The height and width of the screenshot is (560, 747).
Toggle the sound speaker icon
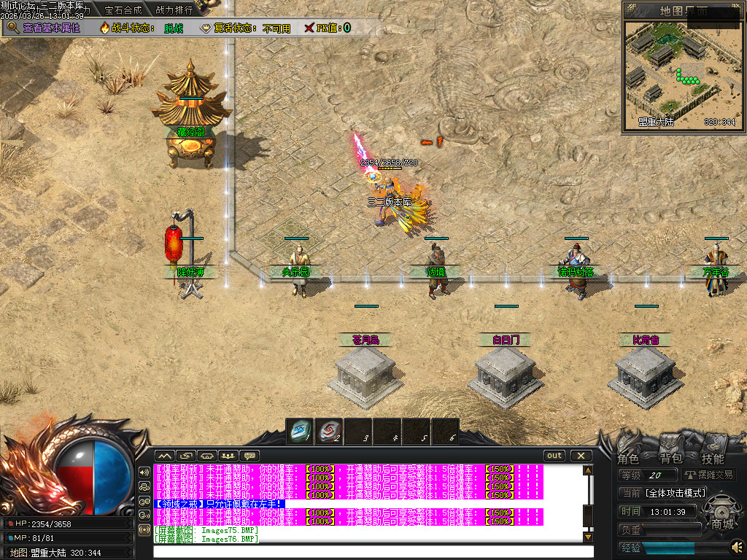pyautogui.click(x=736, y=546)
